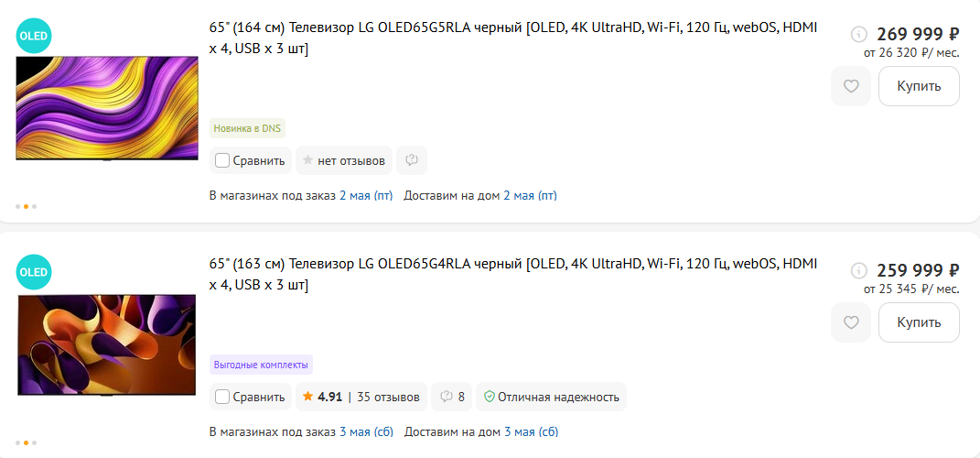The image size is (980, 458).
Task: Open the comments icon for LG OLED65G5RLA
Action: [412, 160]
